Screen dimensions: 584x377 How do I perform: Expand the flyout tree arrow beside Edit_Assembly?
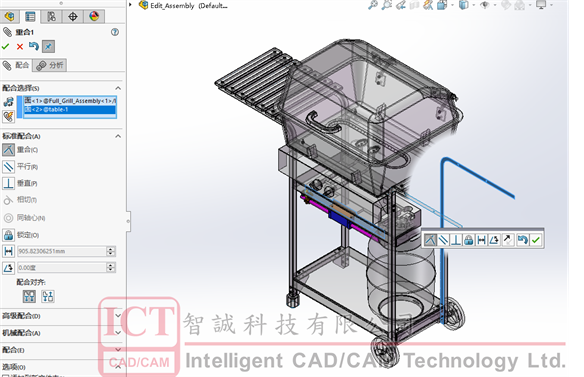131,5
